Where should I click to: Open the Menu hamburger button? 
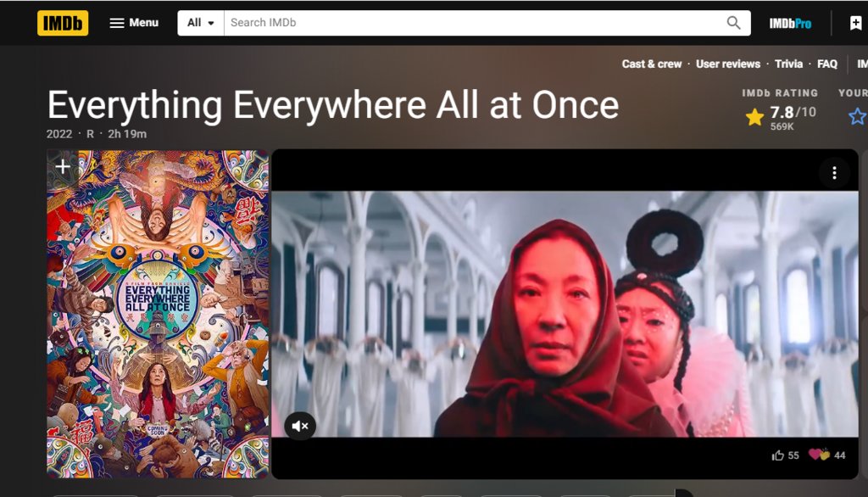(134, 23)
